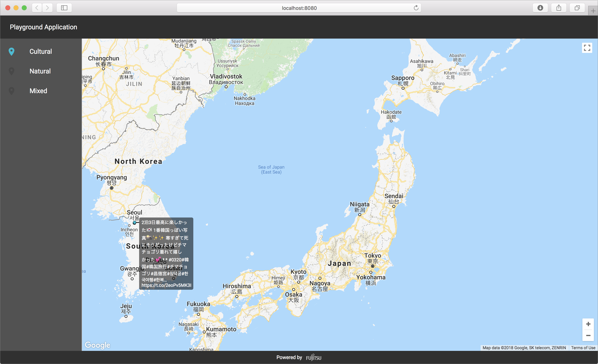Zoom in on the map
This screenshot has width=598, height=364.
click(x=588, y=324)
